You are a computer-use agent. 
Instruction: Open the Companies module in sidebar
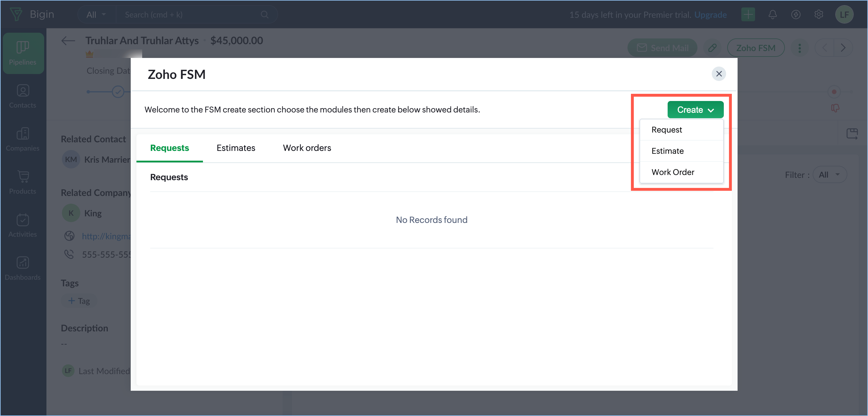coord(23,139)
